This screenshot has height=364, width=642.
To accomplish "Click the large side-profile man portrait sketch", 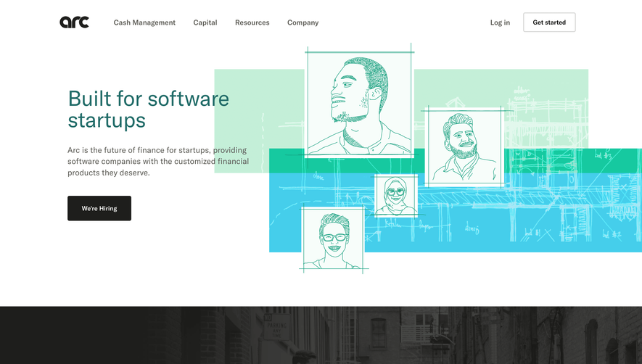I will pyautogui.click(x=359, y=104).
